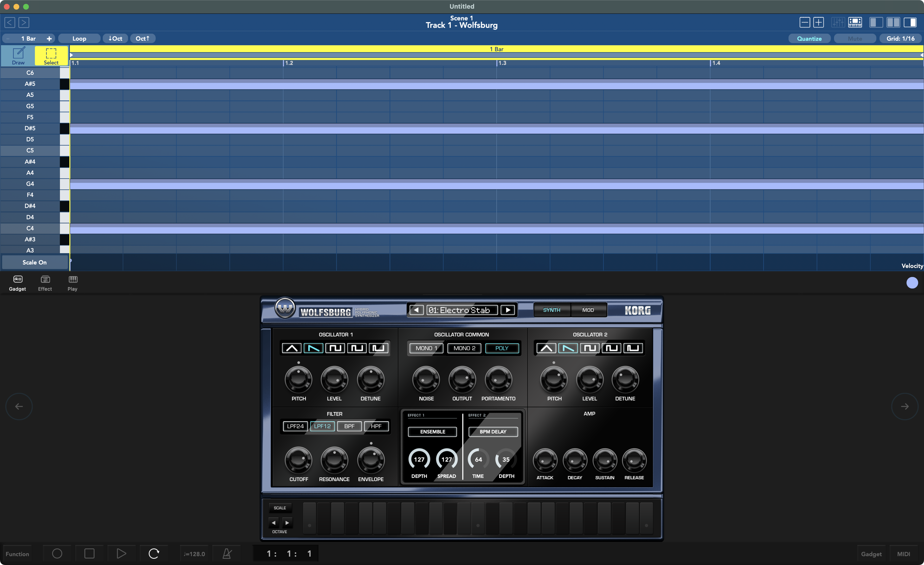Enable MONO 2 voice mode

464,348
